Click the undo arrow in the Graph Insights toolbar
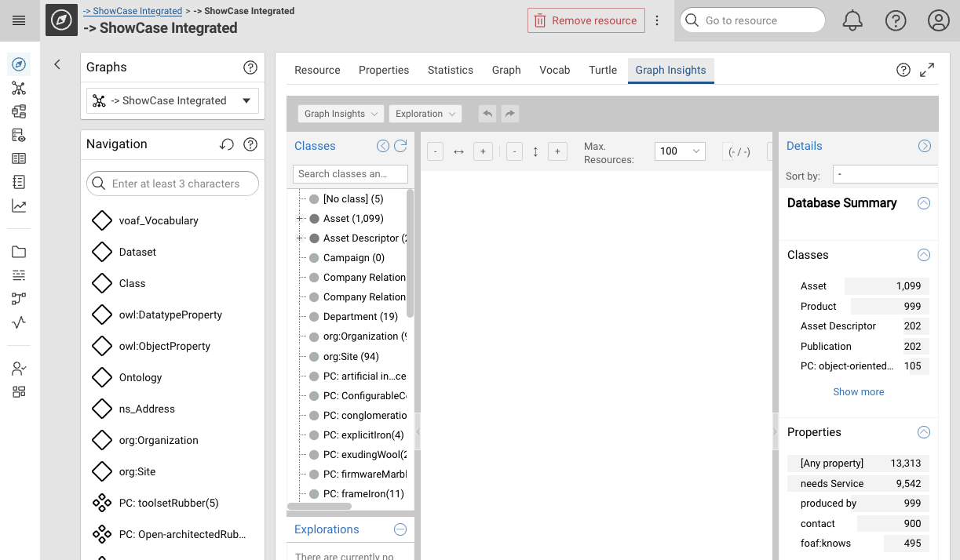The image size is (960, 560). tap(487, 113)
